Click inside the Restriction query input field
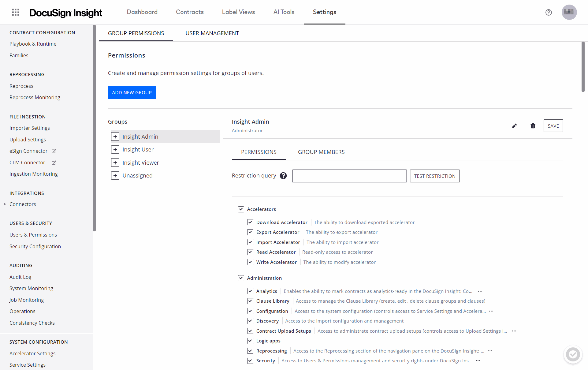This screenshot has height=370, width=588. (349, 176)
